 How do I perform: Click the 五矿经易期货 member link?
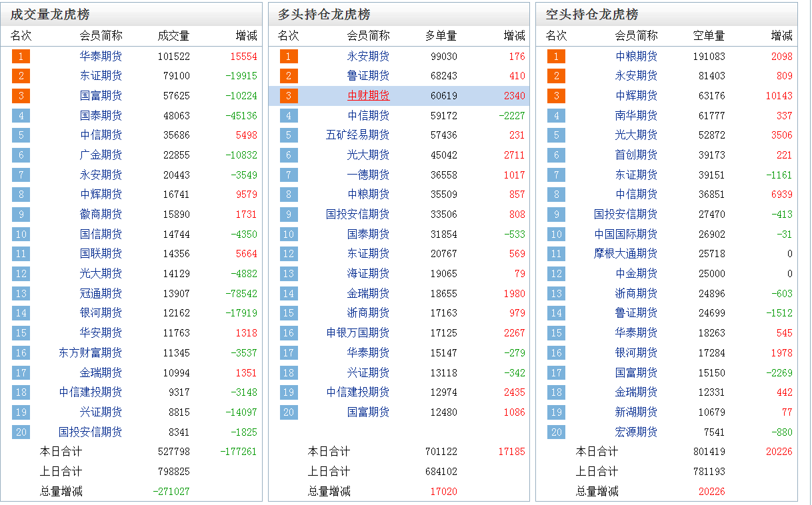pyautogui.click(x=357, y=135)
